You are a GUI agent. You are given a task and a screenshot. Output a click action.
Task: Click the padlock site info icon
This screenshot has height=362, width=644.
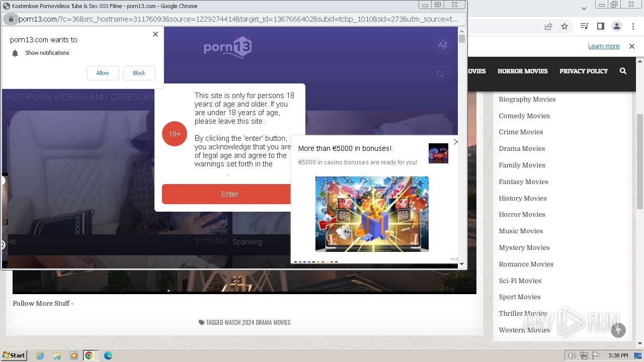pos(11,19)
